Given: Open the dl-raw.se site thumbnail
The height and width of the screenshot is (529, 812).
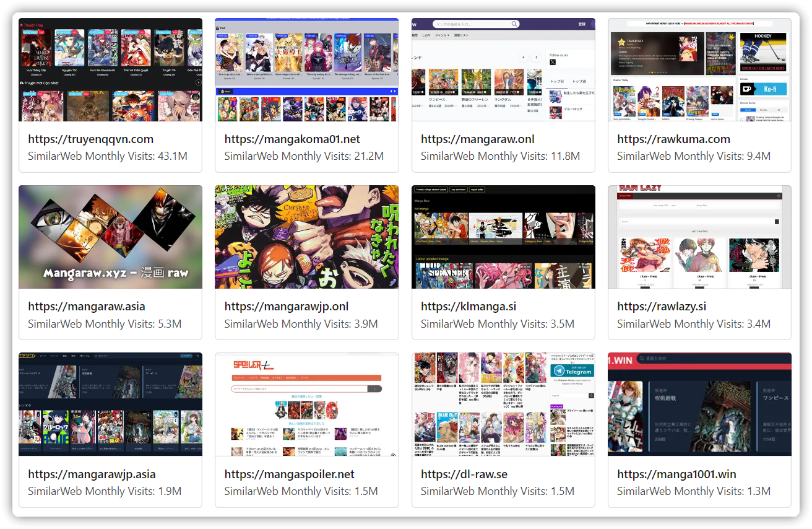Looking at the screenshot, I should coord(503,404).
